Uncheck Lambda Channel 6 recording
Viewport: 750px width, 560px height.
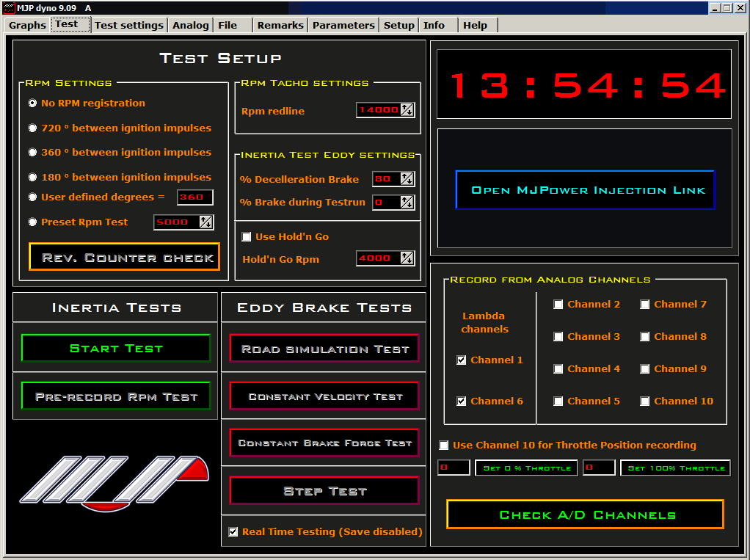(461, 401)
